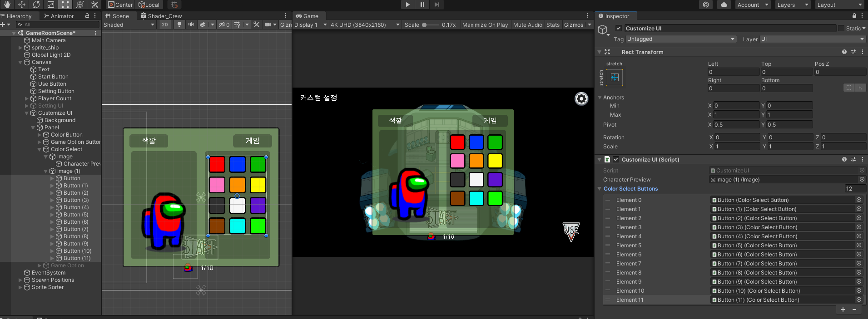Toggle Local handle rotation
This screenshot has width=868, height=319.
pyautogui.click(x=149, y=5)
